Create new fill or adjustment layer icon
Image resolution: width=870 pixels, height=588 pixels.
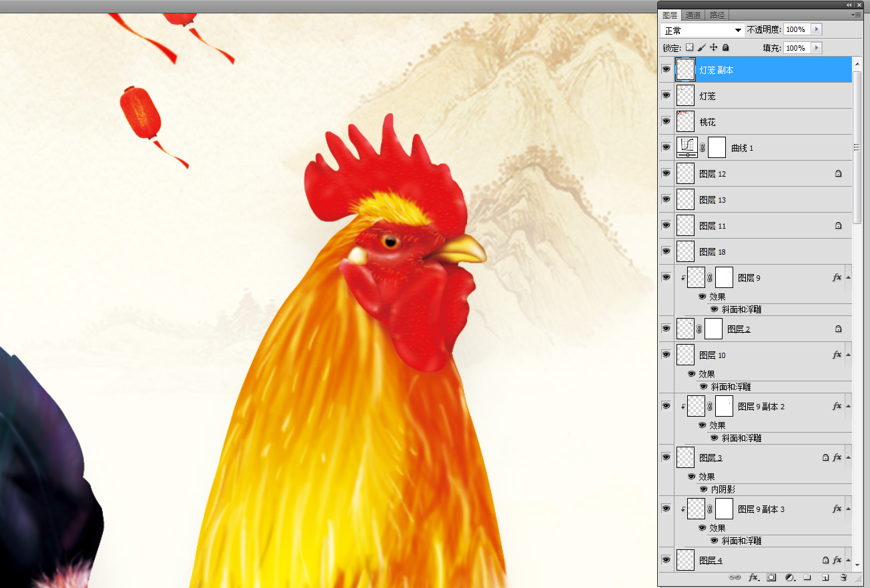click(790, 577)
